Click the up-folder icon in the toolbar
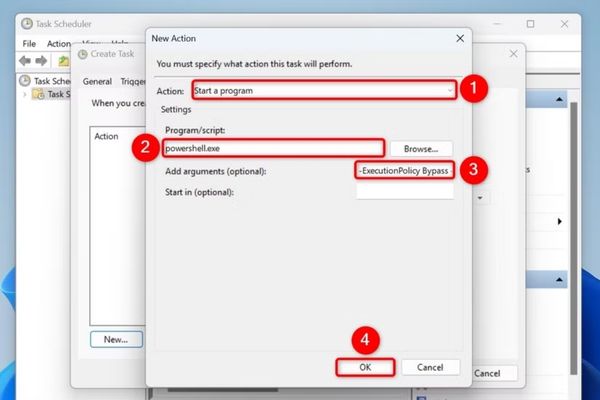This screenshot has width=600, height=400. [64, 61]
